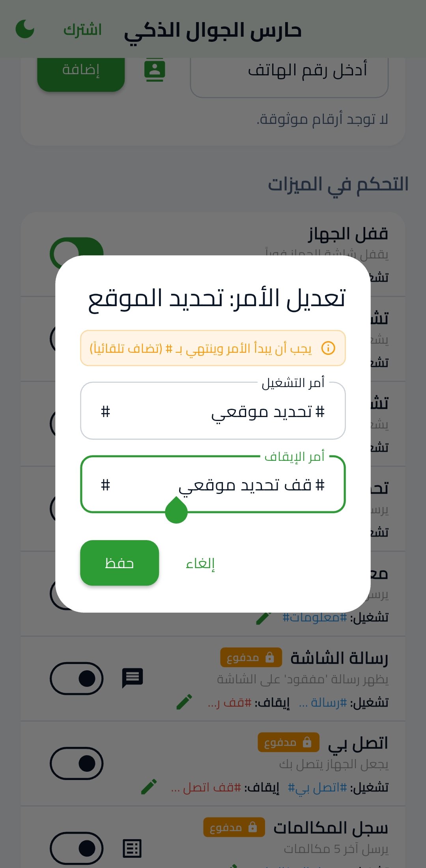Focus أمر التشغيل start command field
The width and height of the screenshot is (426, 868).
pos(213,411)
